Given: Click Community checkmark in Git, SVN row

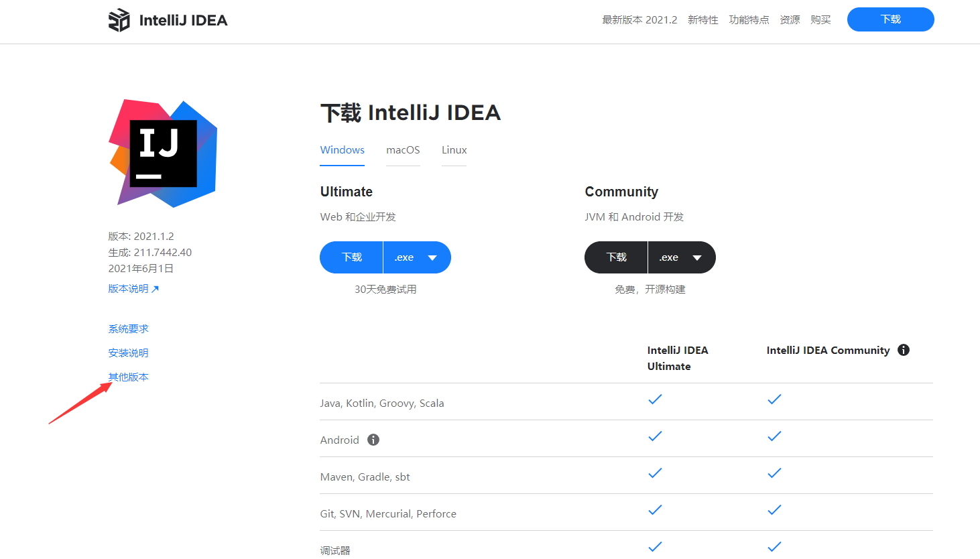Looking at the screenshot, I should pos(774,510).
